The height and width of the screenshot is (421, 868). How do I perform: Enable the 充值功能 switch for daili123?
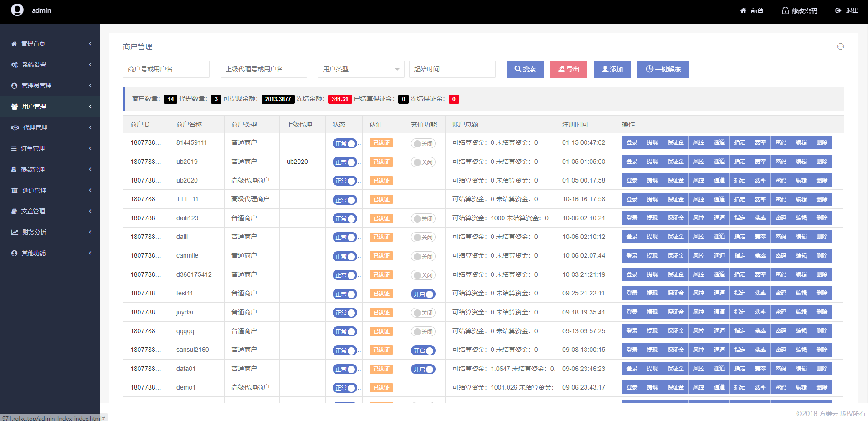(x=423, y=218)
